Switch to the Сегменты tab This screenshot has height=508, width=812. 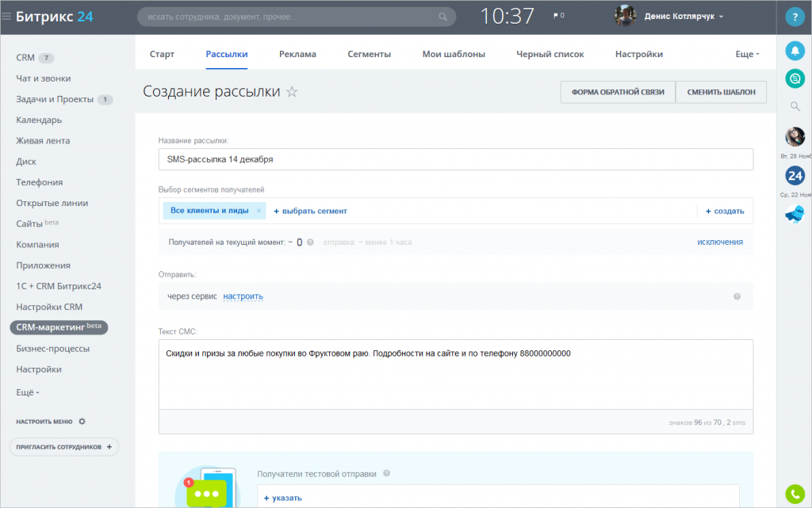pyautogui.click(x=370, y=54)
